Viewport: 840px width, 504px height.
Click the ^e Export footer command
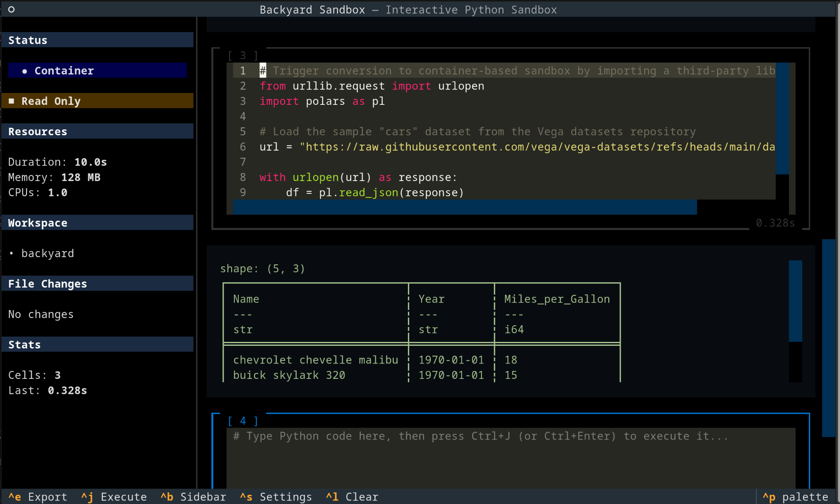tap(38, 497)
